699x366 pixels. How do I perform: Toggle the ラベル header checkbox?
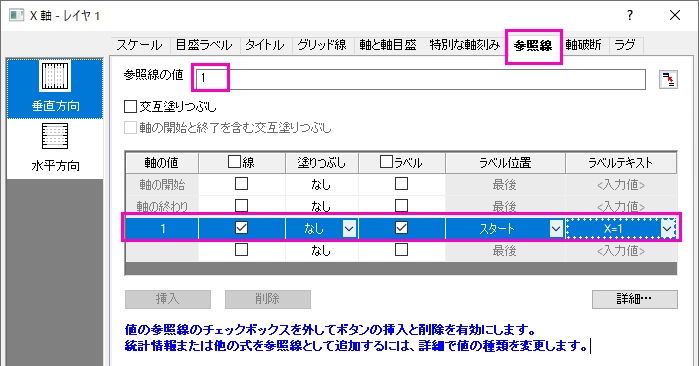(387, 161)
